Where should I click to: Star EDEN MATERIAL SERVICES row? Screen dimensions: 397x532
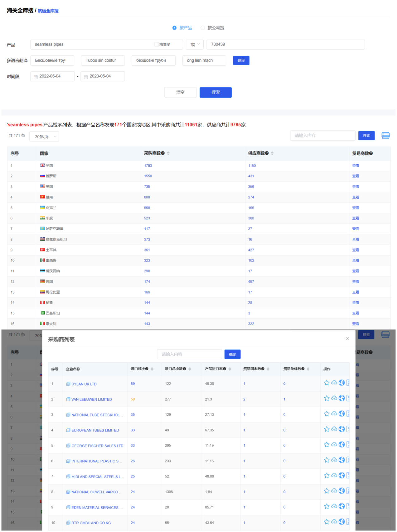pos(327,506)
